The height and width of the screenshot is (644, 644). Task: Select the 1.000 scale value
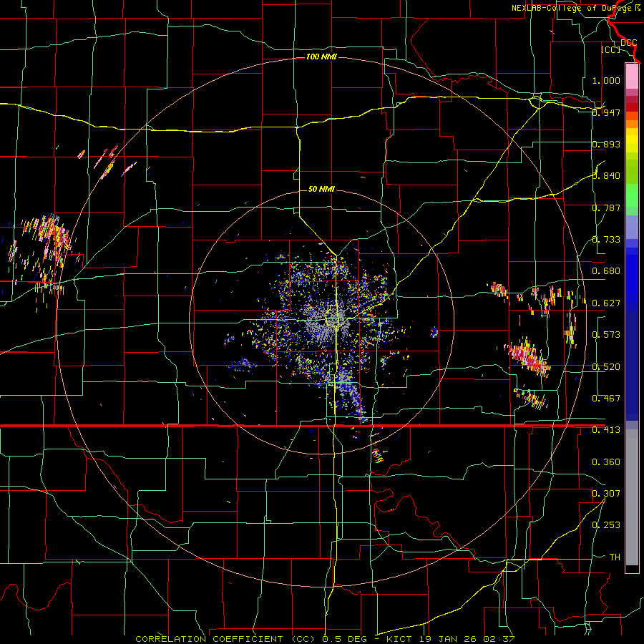606,80
